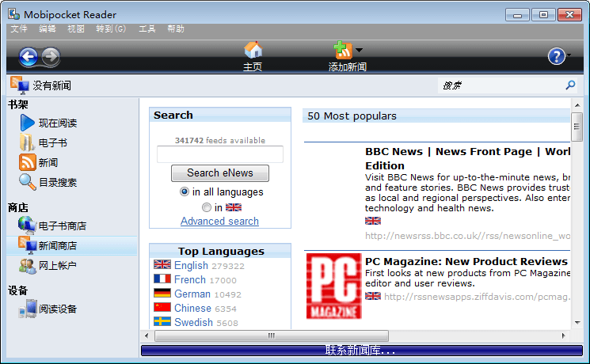Click the Search eNews button
The height and width of the screenshot is (364, 590).
pos(220,173)
